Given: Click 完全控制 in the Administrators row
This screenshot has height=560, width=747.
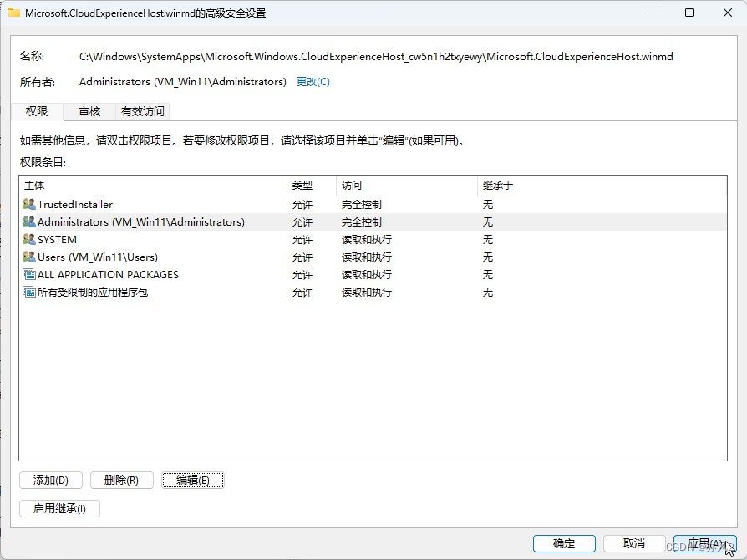Looking at the screenshot, I should point(362,222).
